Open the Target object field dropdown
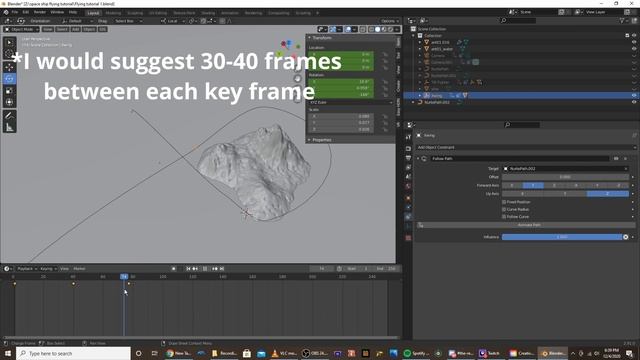This screenshot has height=360, width=640. point(565,168)
